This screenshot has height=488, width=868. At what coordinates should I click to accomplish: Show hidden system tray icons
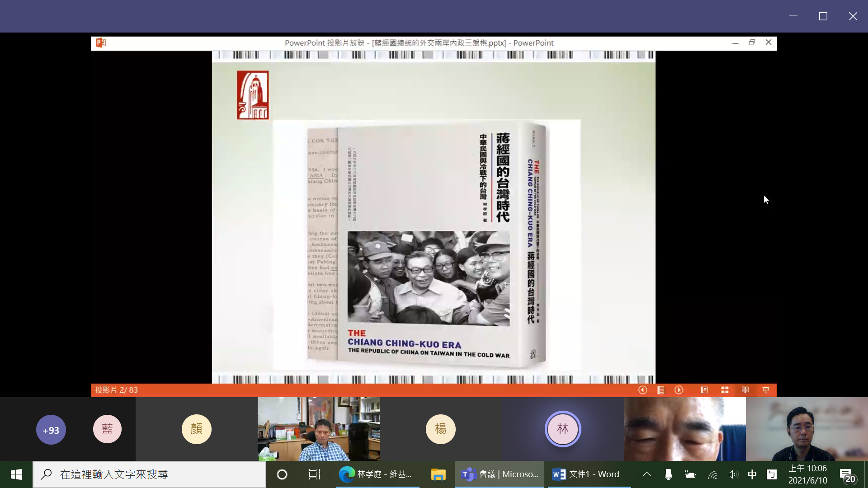pos(647,474)
